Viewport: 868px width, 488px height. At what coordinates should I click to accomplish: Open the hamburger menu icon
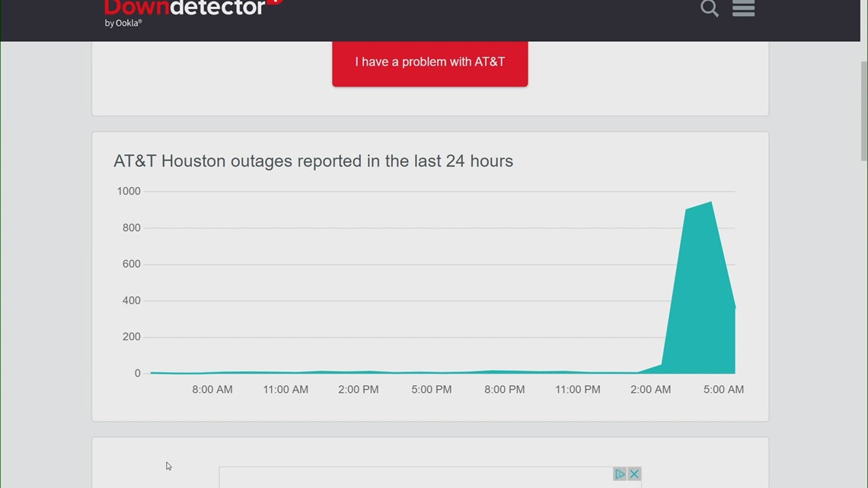[743, 8]
